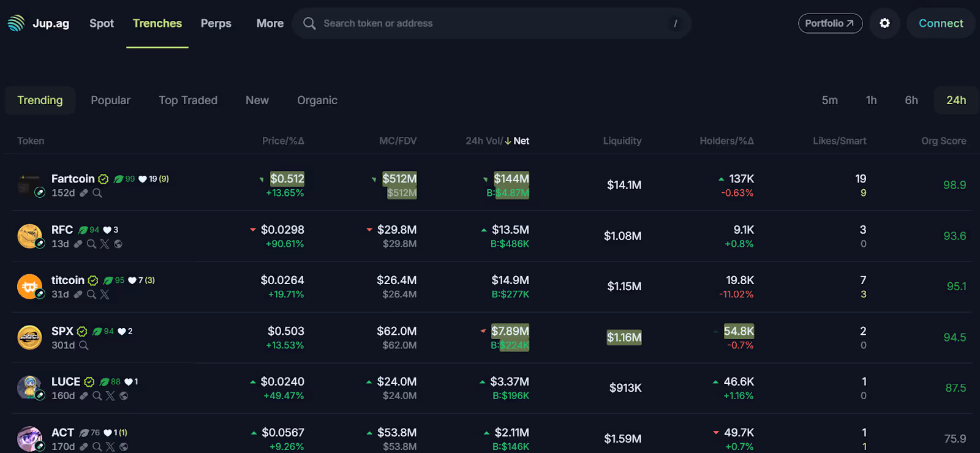Click the SPX token avatar
The image size is (980, 453).
tap(29, 337)
